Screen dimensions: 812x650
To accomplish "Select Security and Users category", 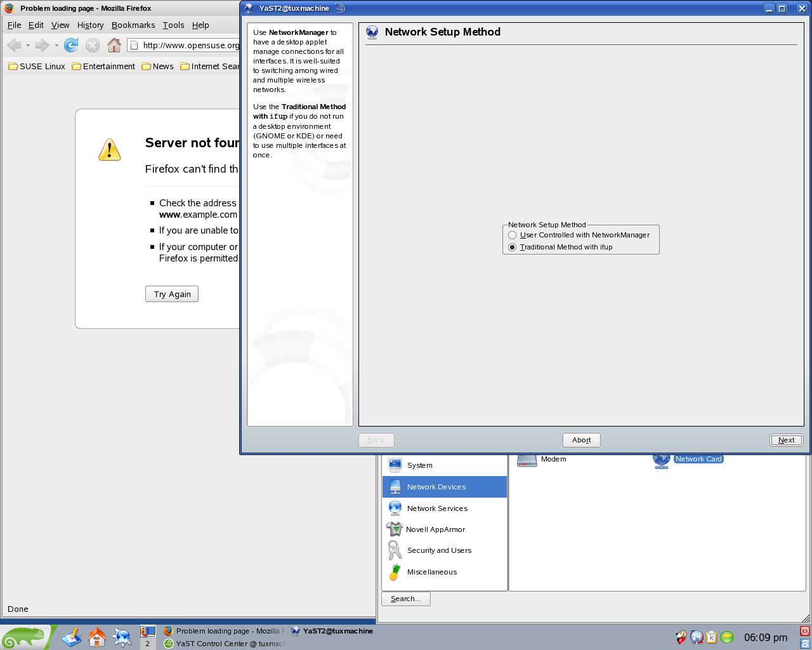I will [x=444, y=550].
